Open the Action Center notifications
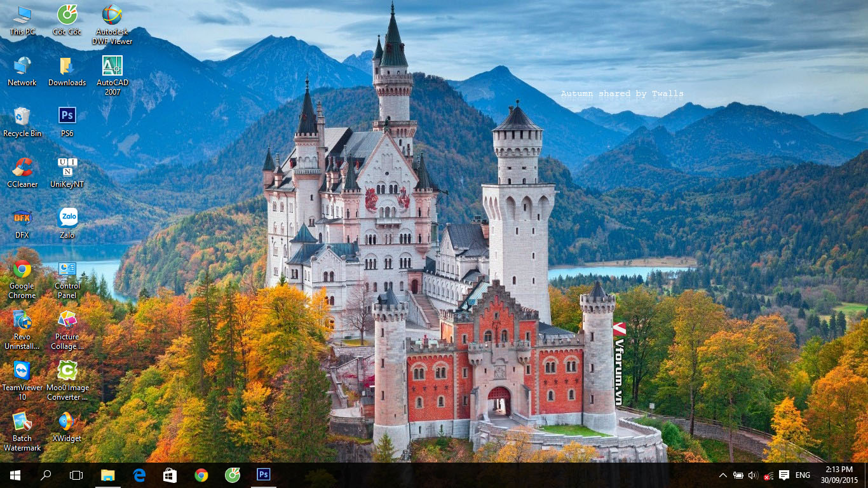Image resolution: width=868 pixels, height=488 pixels. [784, 475]
